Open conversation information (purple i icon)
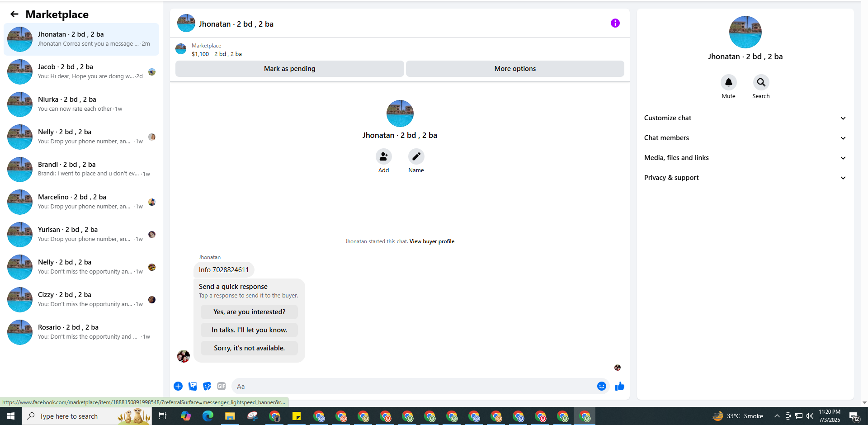 pos(615,23)
